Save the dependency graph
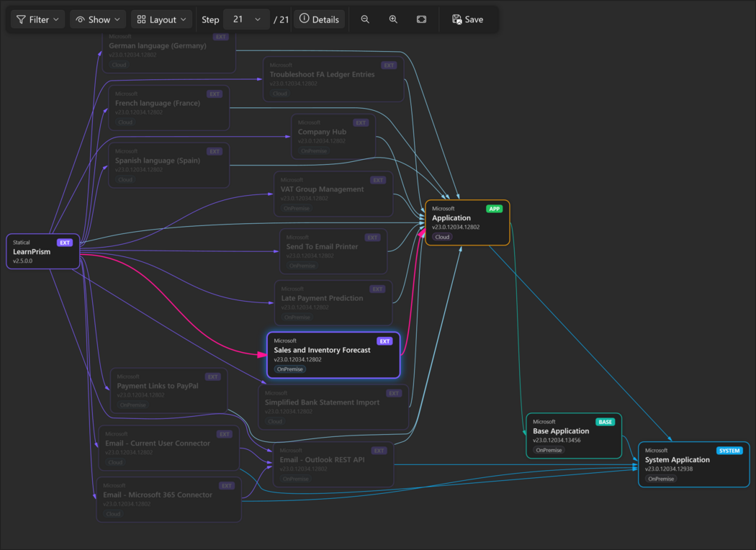 [468, 19]
